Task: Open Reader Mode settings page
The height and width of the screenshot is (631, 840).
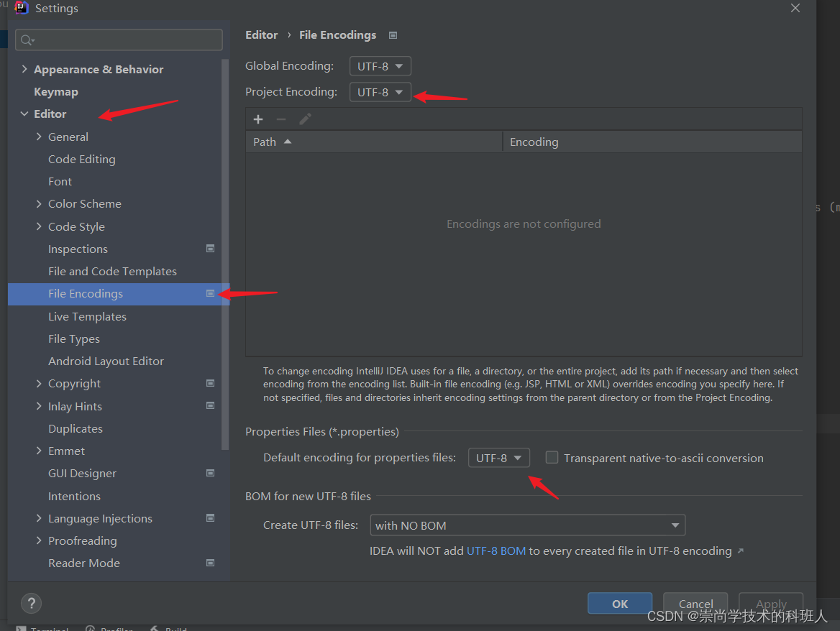Action: 84,563
